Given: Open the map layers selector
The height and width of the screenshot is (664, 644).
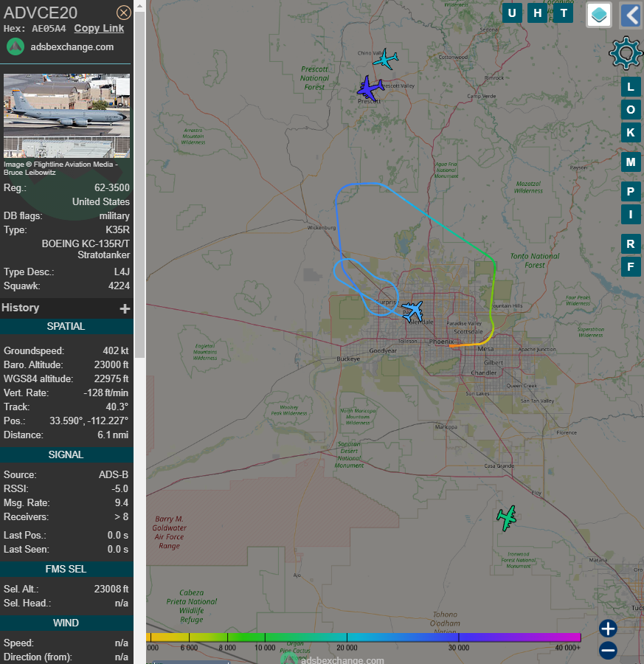Looking at the screenshot, I should (x=599, y=15).
